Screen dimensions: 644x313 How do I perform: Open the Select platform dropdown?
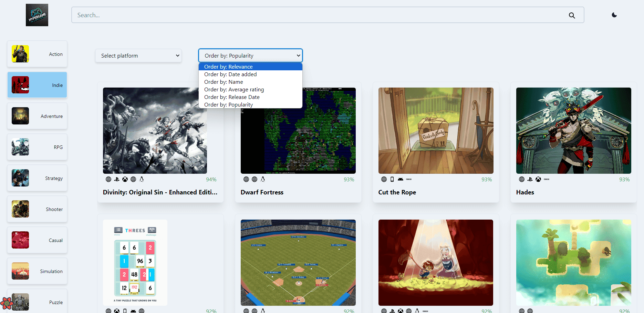pyautogui.click(x=138, y=55)
